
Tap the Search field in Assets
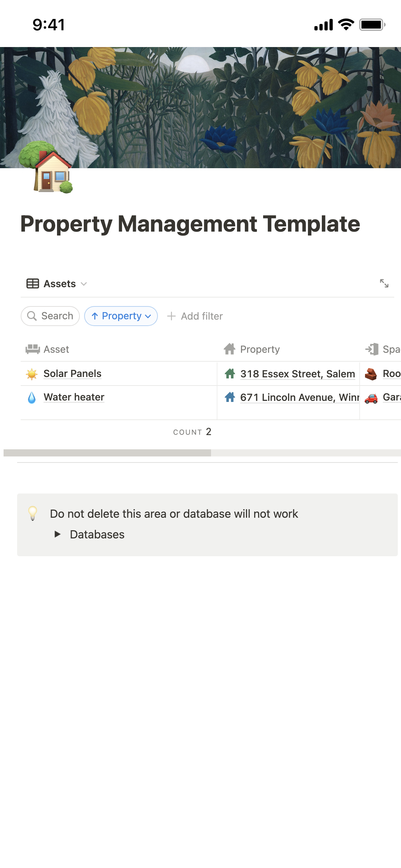pos(50,316)
